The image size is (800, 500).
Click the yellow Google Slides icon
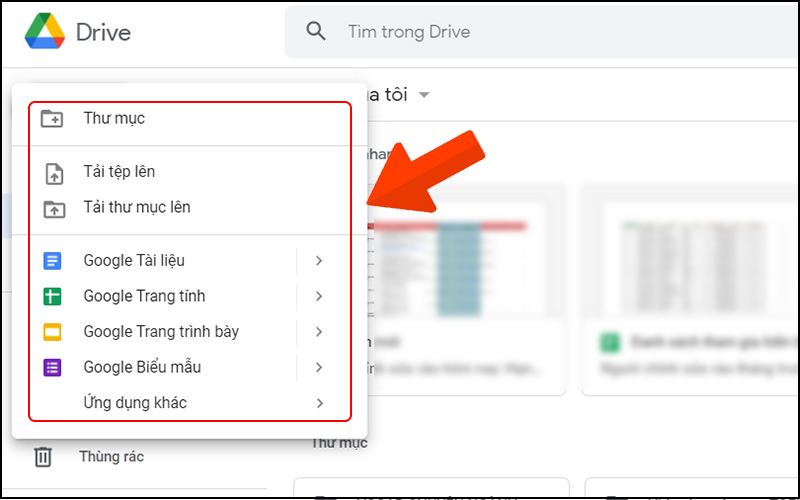pos(52,332)
